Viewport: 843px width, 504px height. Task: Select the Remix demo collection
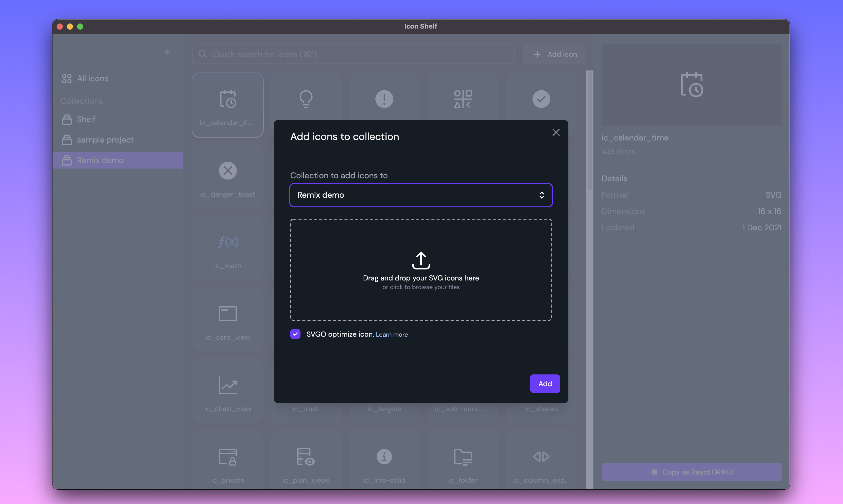coord(118,160)
